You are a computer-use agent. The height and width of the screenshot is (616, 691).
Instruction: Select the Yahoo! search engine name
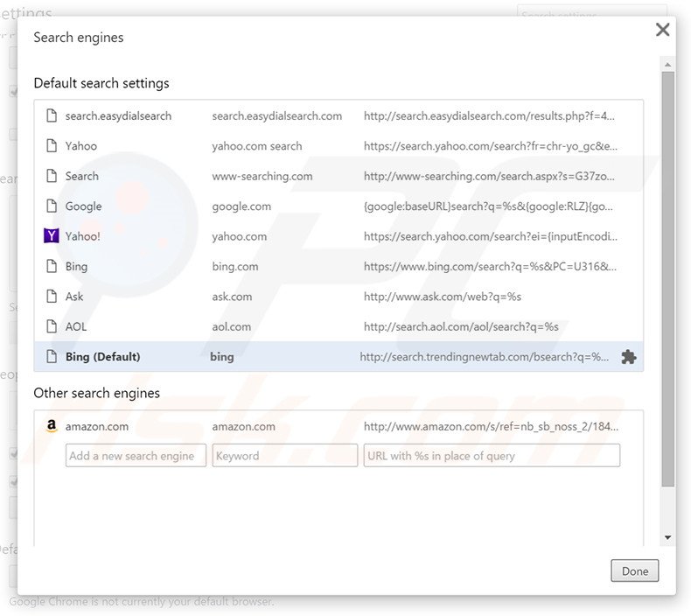point(82,236)
